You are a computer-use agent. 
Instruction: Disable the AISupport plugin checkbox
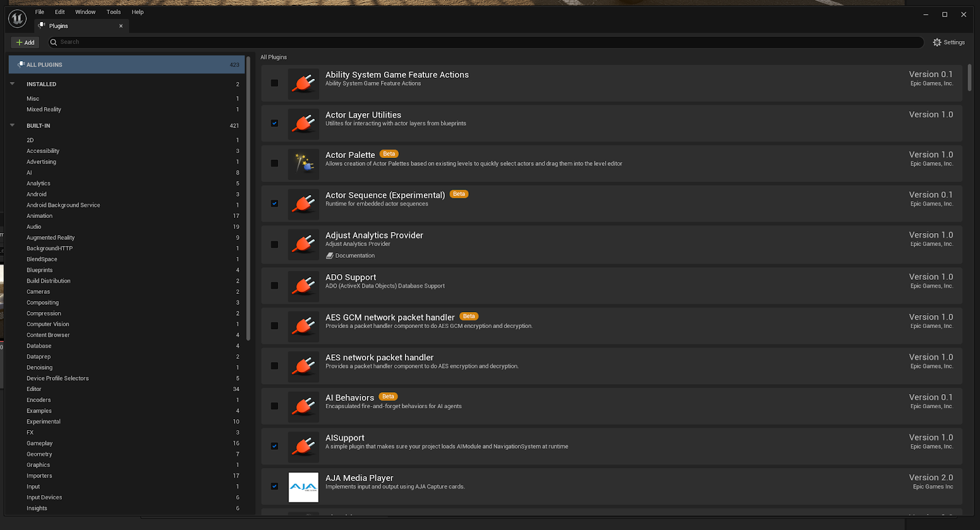(274, 446)
